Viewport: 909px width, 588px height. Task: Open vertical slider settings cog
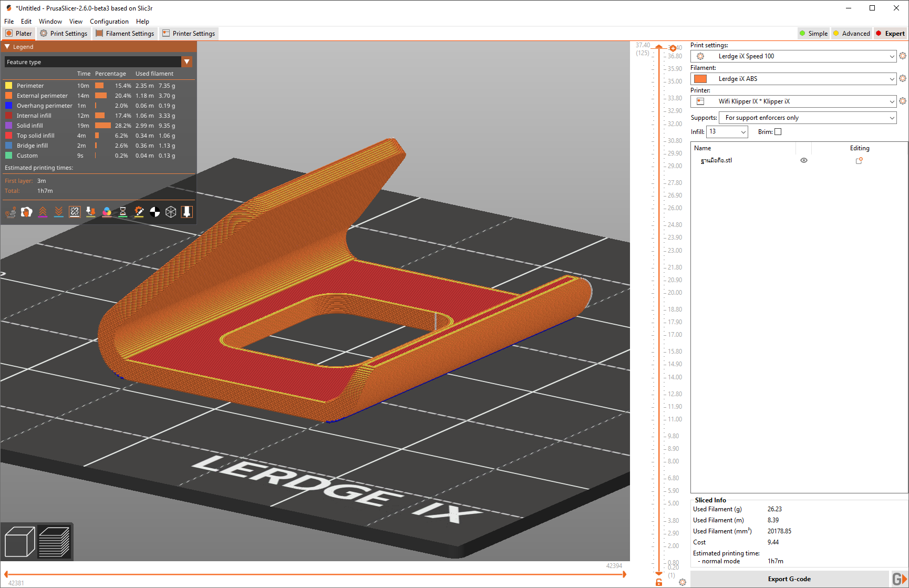683,582
